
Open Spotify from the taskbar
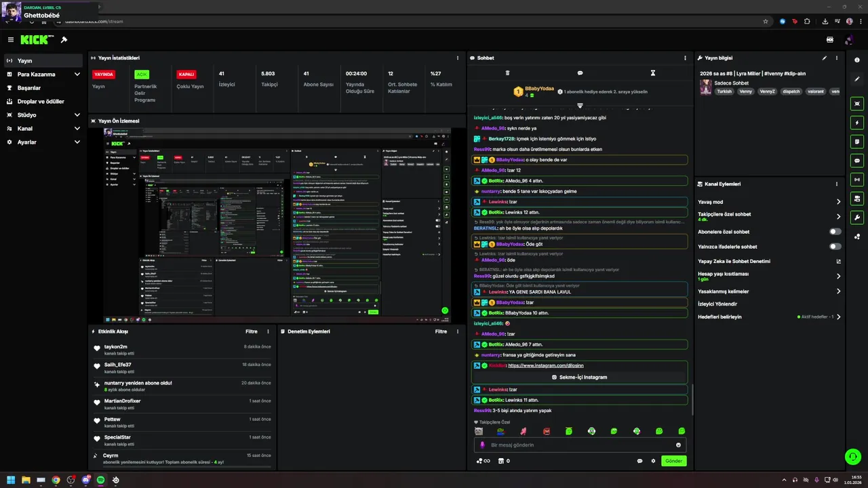pos(100,480)
